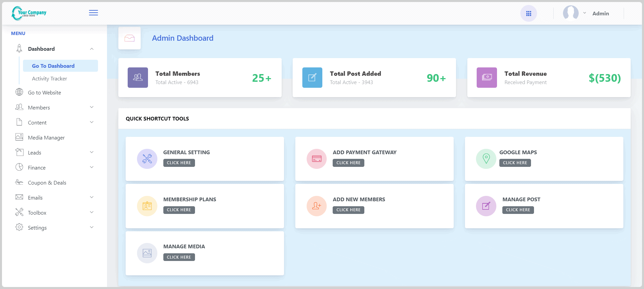Image resolution: width=644 pixels, height=289 pixels.
Task: Open Activity Tracker in the sidebar
Action: 49,78
